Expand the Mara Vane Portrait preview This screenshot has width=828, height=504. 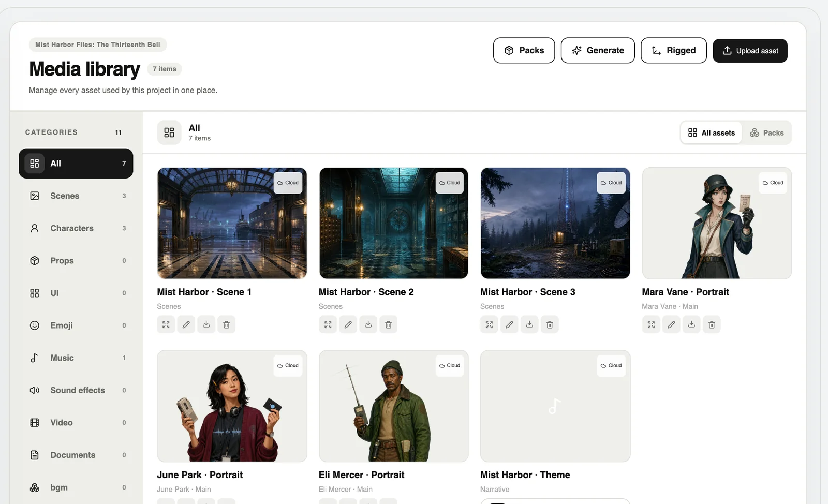click(651, 324)
